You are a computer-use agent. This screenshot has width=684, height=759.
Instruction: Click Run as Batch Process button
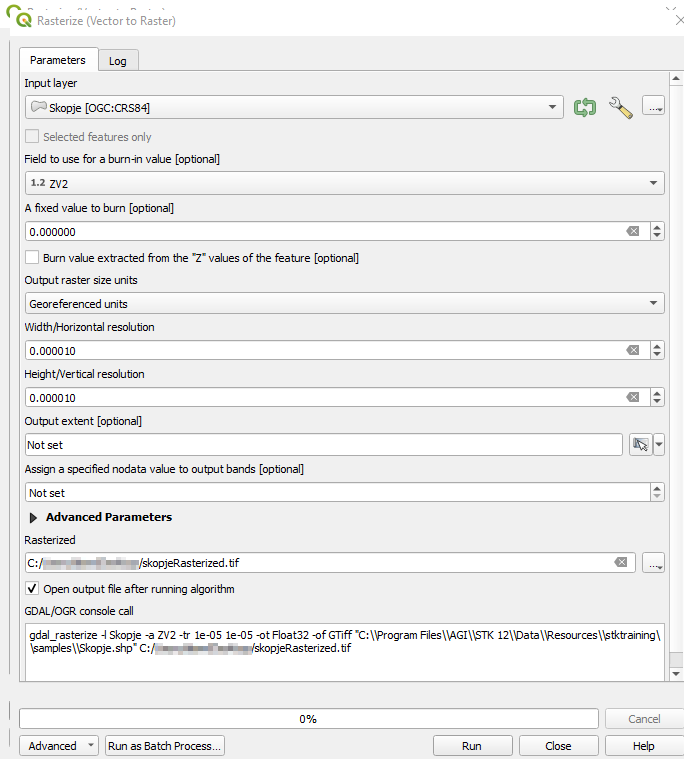point(165,746)
